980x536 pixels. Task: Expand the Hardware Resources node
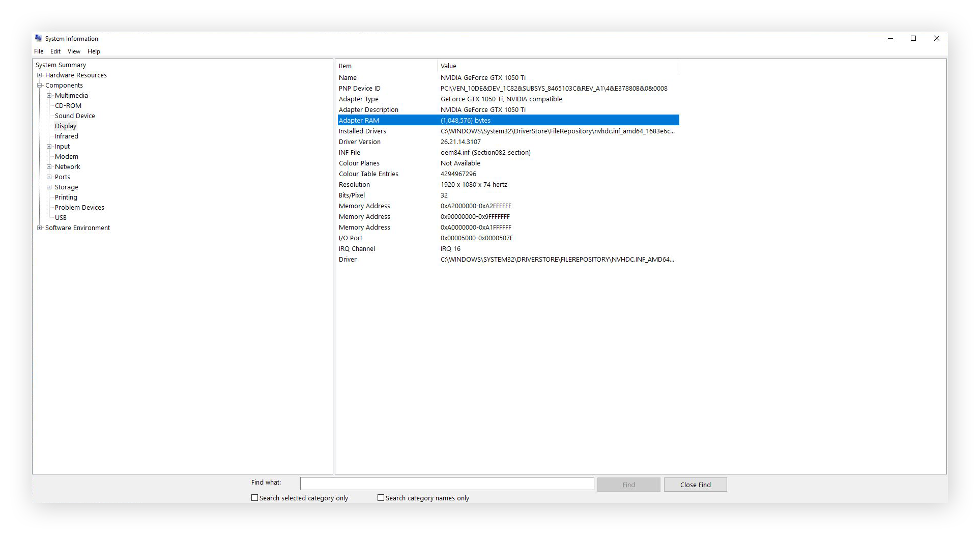click(x=40, y=75)
